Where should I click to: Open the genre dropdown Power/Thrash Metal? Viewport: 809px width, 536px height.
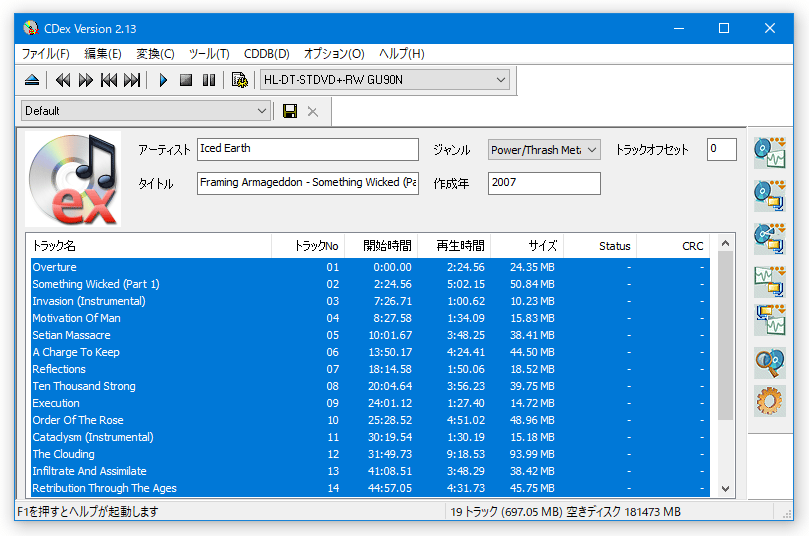click(x=544, y=150)
